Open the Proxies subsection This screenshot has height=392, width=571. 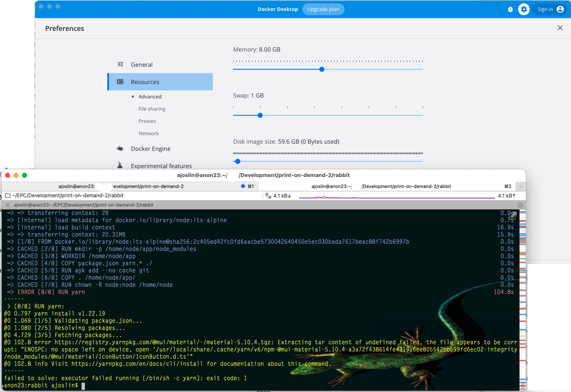click(x=147, y=121)
